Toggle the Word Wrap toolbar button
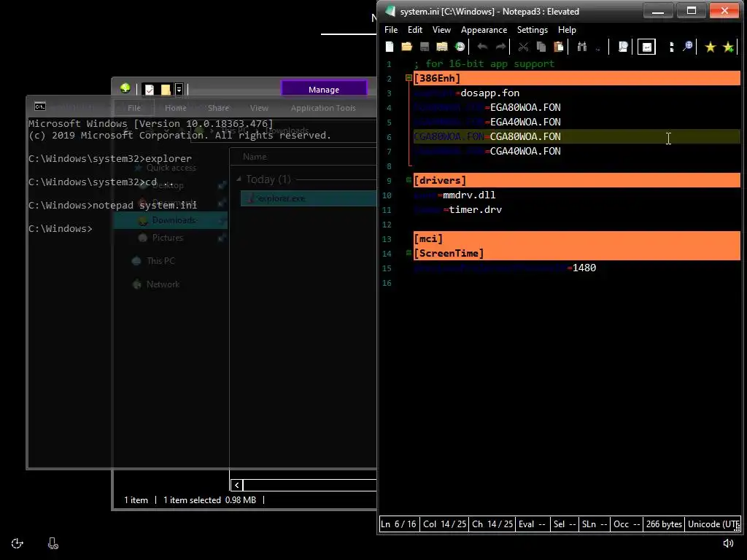747x560 pixels. [646, 47]
